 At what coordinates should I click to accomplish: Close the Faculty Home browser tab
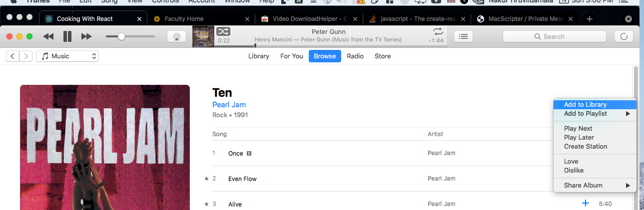coord(247,19)
